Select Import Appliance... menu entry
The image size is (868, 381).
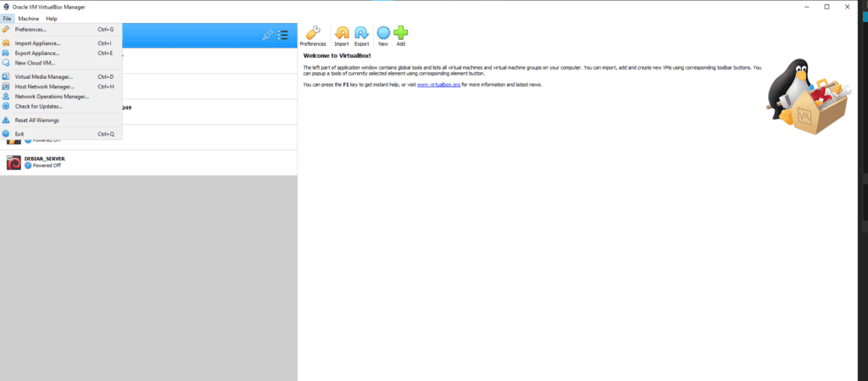pyautogui.click(x=37, y=42)
